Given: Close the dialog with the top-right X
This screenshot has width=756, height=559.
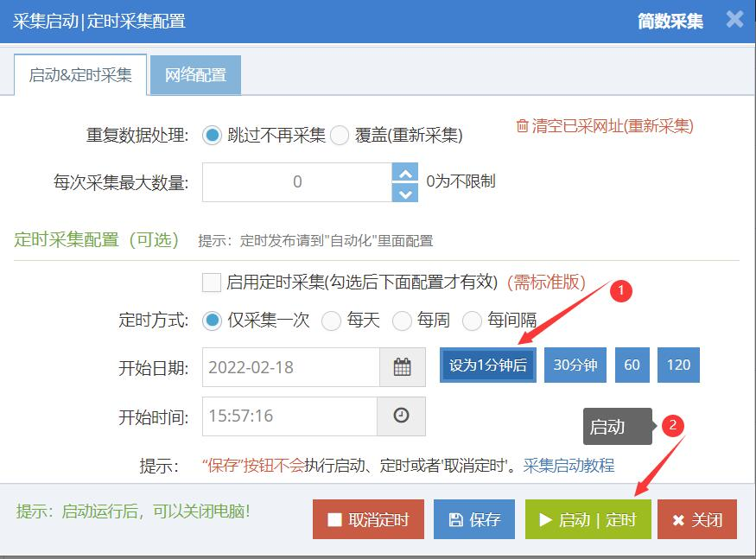Looking at the screenshot, I should (734, 20).
